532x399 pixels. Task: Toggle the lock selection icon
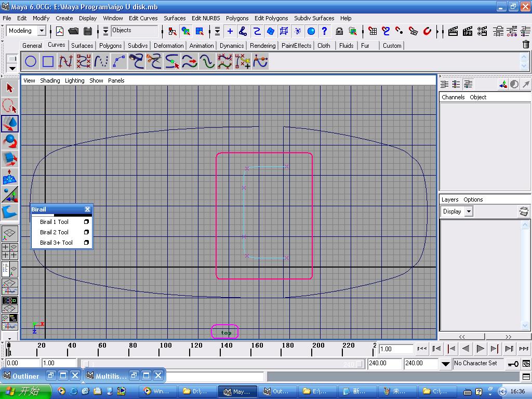(339, 31)
